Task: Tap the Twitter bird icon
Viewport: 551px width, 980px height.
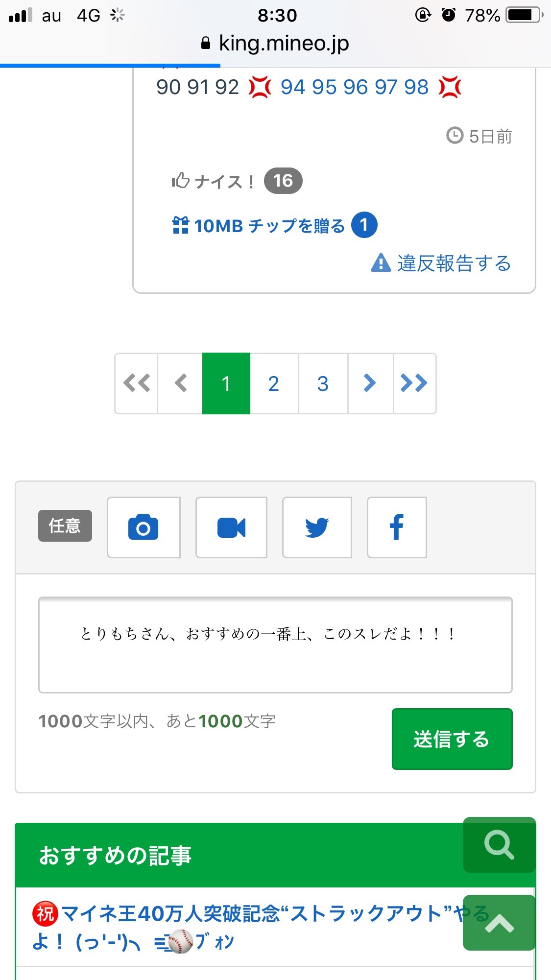Action: [x=317, y=527]
